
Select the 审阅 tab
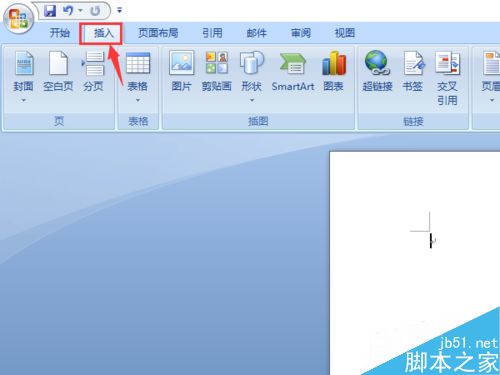click(x=301, y=33)
